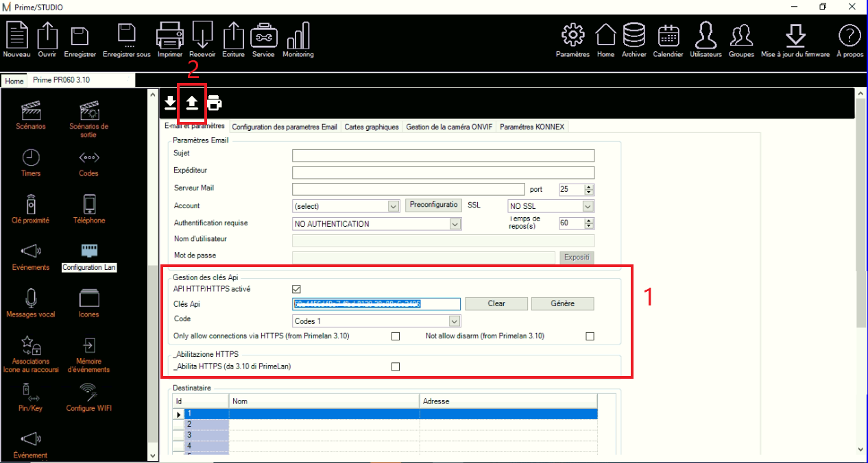This screenshot has width=868, height=463.
Task: Open Messages vocal sidebar icon
Action: [31, 303]
